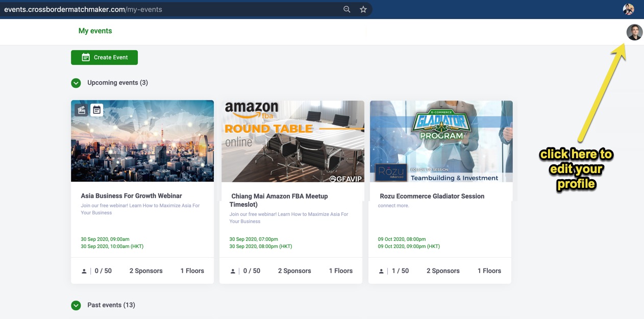Open the user profile picture in the page header
Viewport: 644px width, 319px height.
tap(634, 32)
